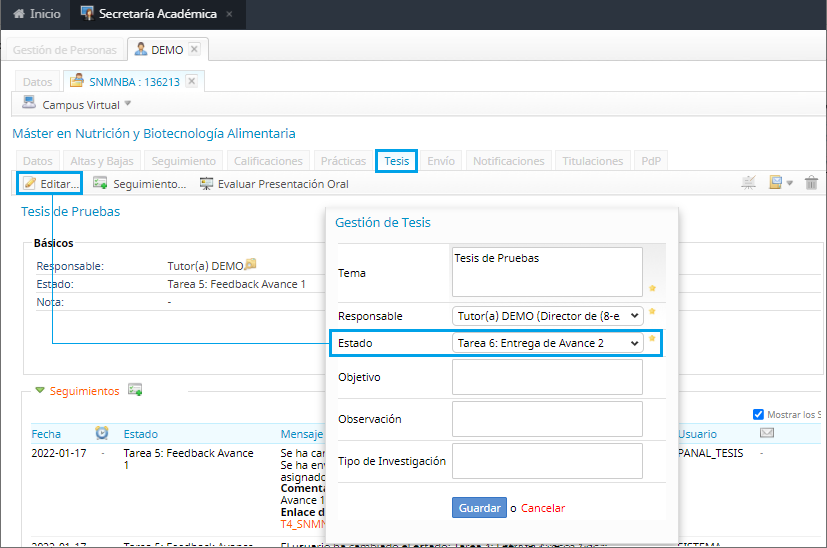Sort by the Usuario column header
The image size is (827, 548).
697,434
